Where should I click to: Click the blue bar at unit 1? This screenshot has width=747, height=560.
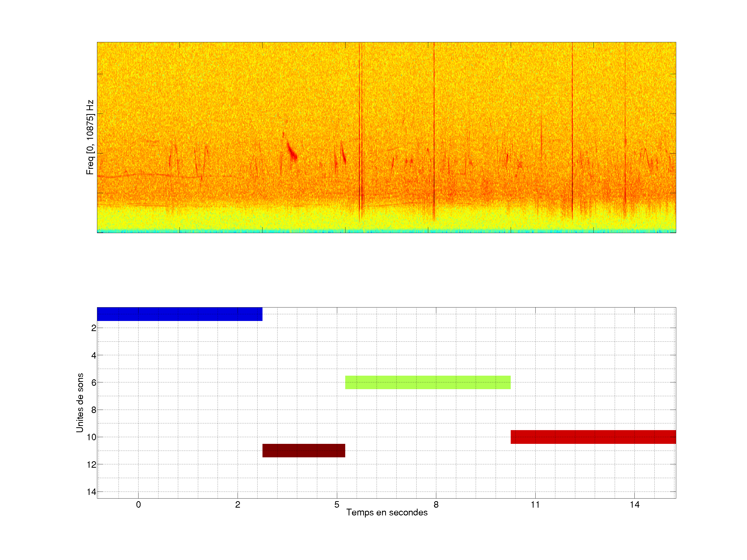click(x=179, y=314)
